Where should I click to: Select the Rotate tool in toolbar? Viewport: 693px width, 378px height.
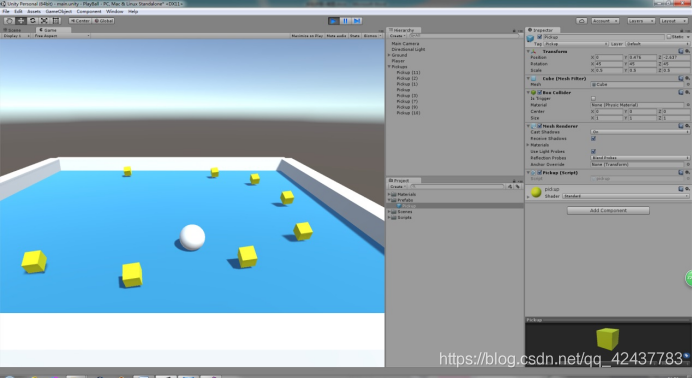click(x=32, y=21)
